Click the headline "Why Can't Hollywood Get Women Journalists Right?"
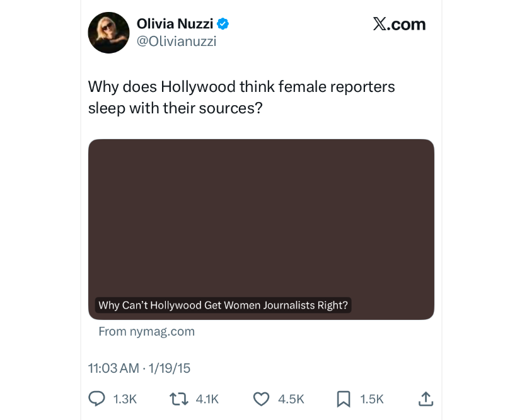This screenshot has width=522, height=420. tap(223, 305)
